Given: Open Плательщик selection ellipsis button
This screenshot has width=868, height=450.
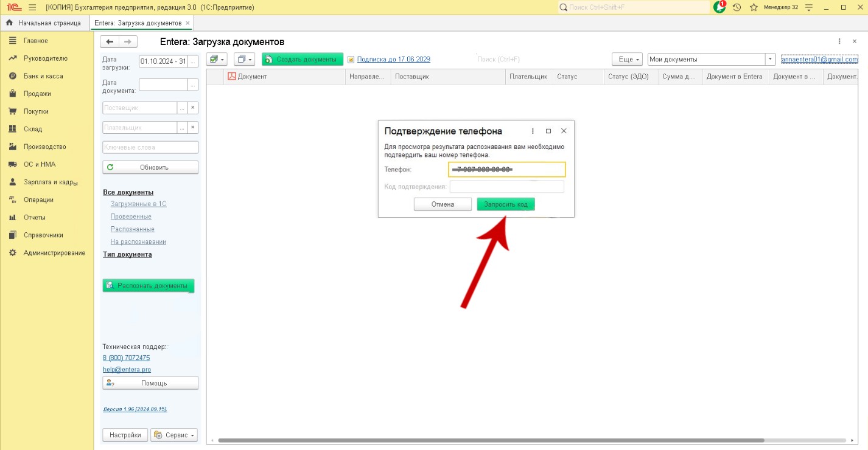Looking at the screenshot, I should click(182, 128).
